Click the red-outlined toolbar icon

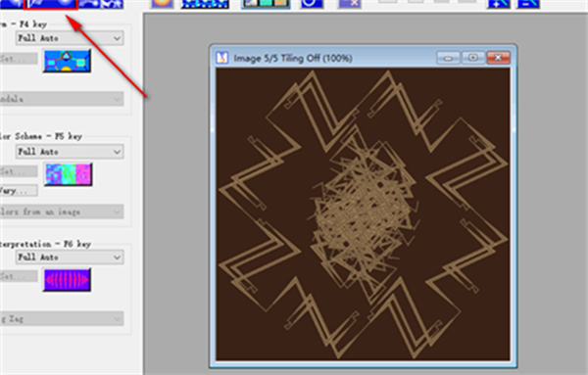51,4
